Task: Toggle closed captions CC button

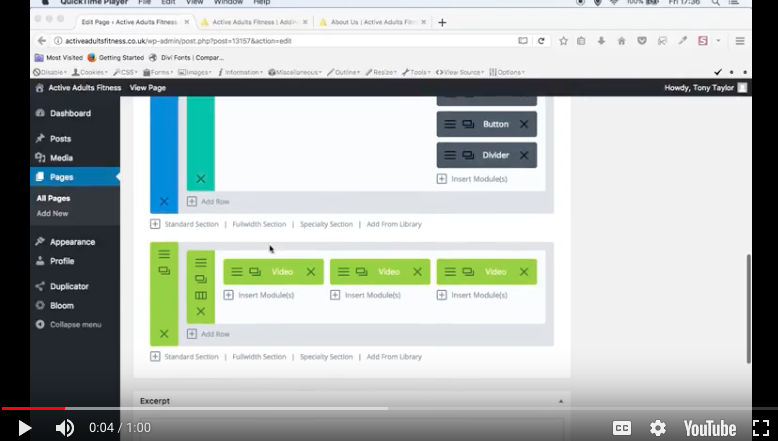Action: pos(622,428)
